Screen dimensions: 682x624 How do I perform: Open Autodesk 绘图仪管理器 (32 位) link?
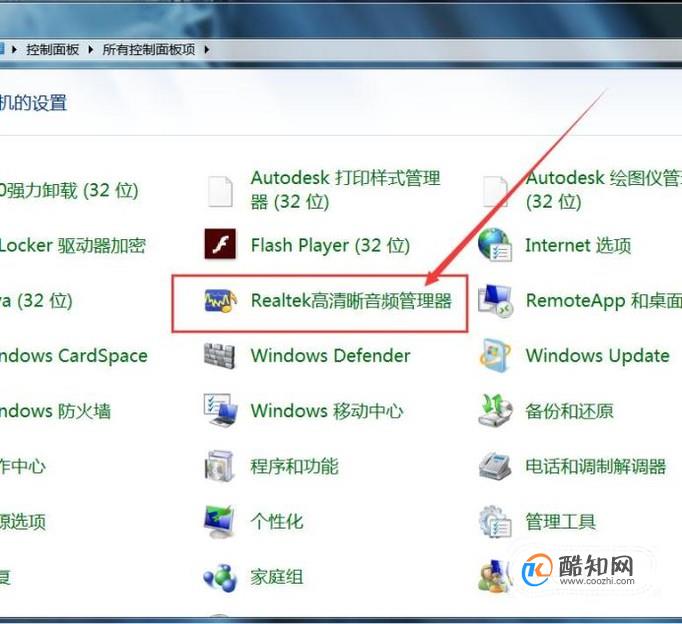[604, 190]
